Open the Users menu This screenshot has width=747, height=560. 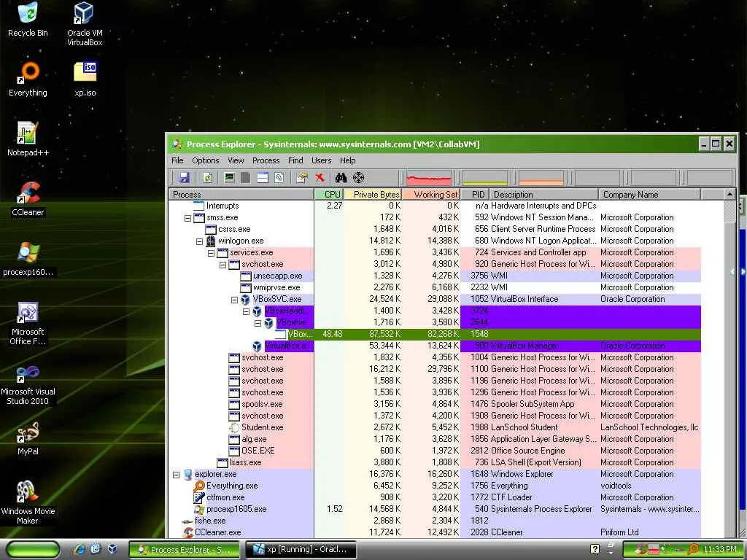322,160
